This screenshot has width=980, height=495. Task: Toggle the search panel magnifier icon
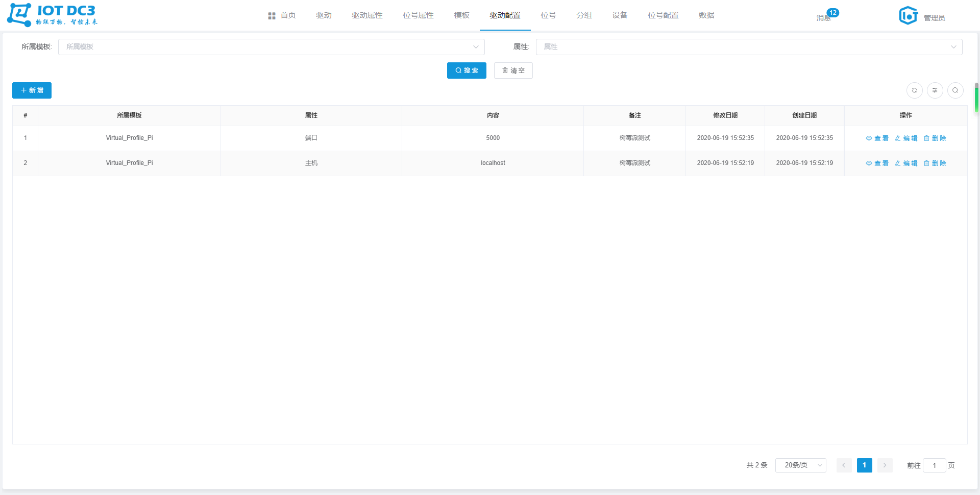point(955,90)
